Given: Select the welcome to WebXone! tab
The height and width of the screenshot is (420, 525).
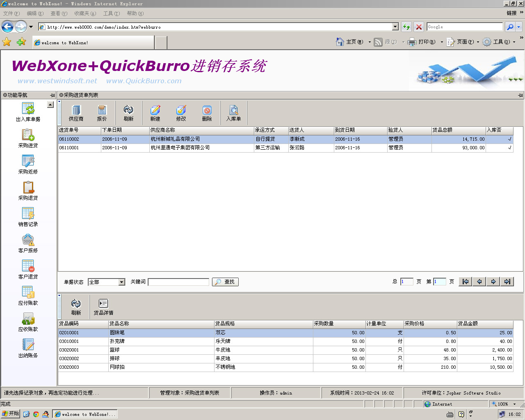Looking at the screenshot, I should [x=93, y=43].
